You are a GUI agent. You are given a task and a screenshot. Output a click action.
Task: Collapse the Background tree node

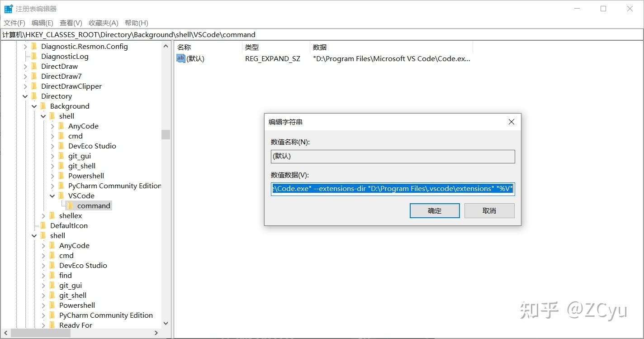(x=34, y=106)
